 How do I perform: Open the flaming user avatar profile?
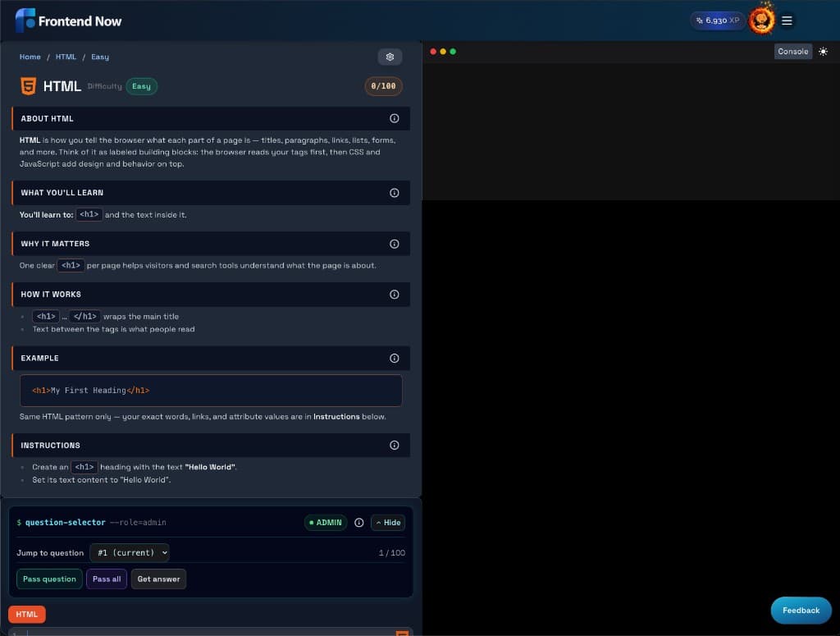tap(761, 21)
